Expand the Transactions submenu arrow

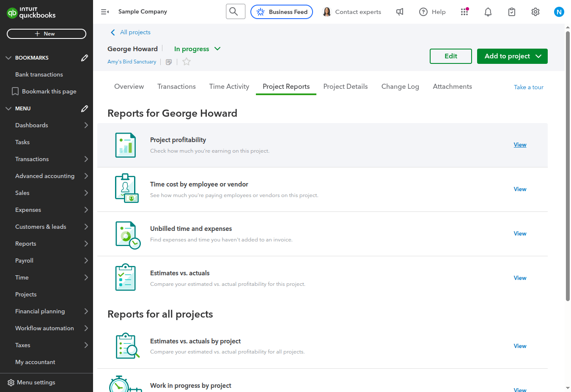(x=86, y=159)
